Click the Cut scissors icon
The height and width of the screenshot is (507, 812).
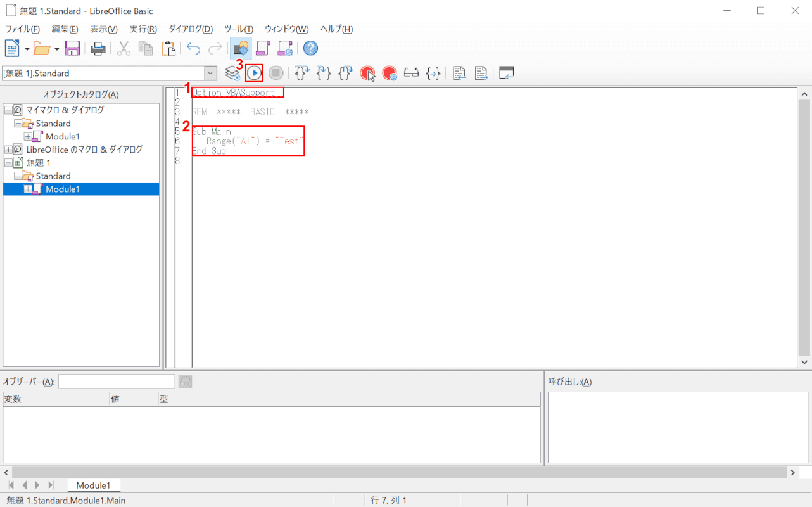click(x=124, y=48)
